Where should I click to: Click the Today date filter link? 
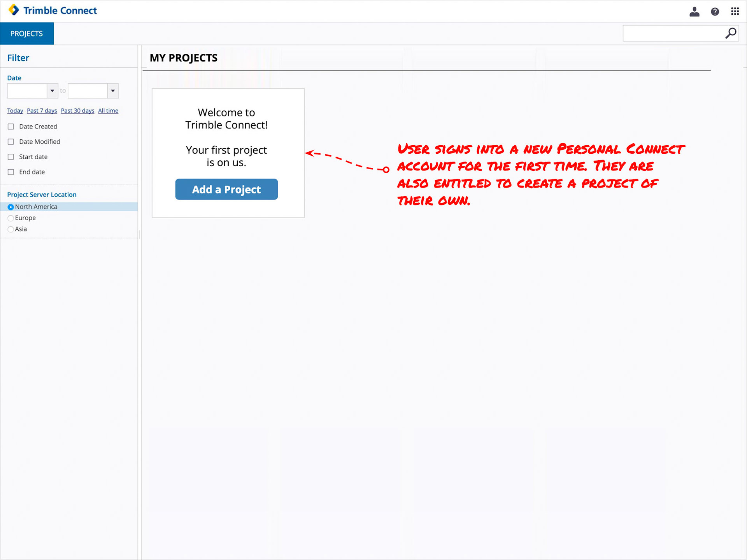(x=15, y=111)
